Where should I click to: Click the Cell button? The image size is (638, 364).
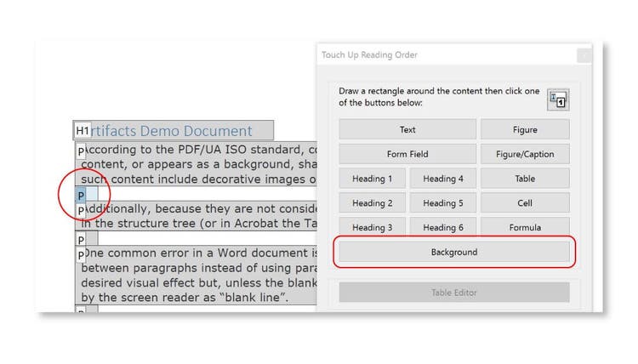[x=525, y=203]
